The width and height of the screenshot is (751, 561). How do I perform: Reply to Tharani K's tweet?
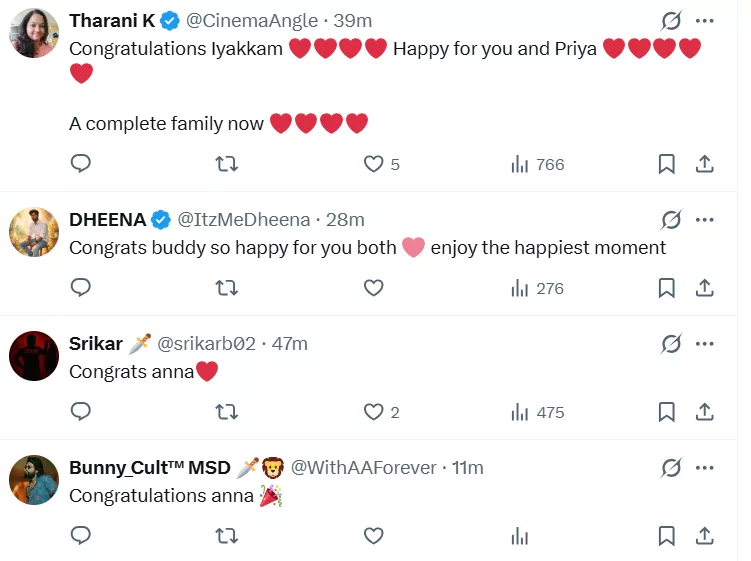[81, 164]
